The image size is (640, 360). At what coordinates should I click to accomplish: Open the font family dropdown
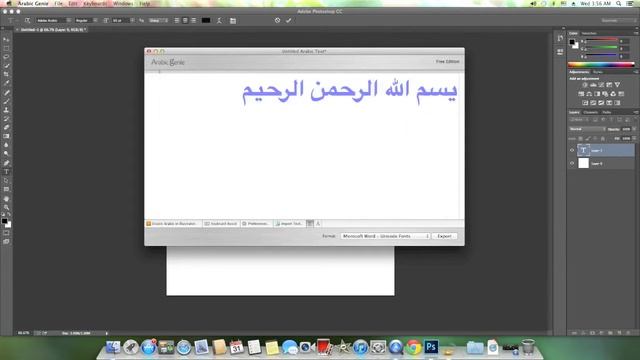[x=54, y=20]
